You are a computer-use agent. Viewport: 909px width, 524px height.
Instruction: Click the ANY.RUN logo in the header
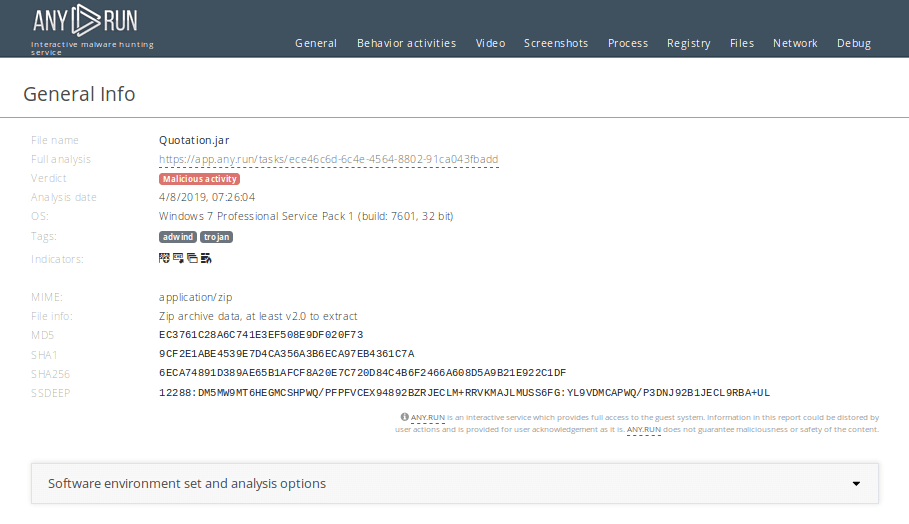[85, 21]
